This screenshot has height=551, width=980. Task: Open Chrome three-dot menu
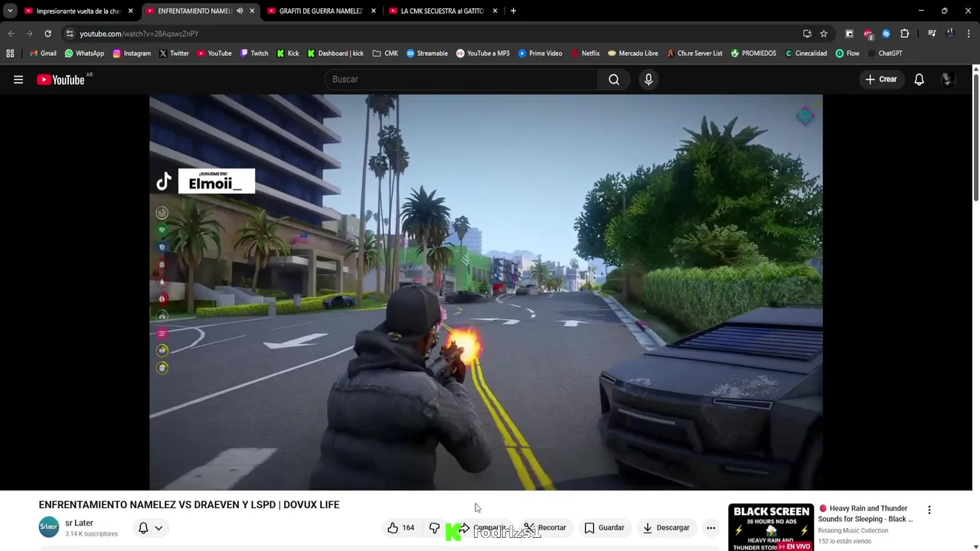969,34
